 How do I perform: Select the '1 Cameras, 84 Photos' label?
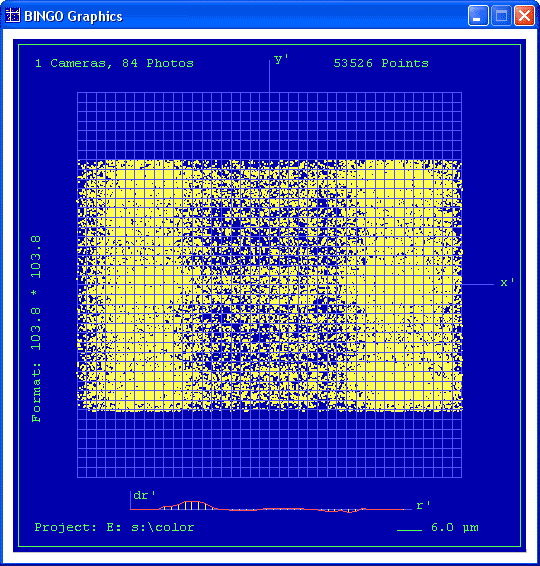tap(114, 64)
